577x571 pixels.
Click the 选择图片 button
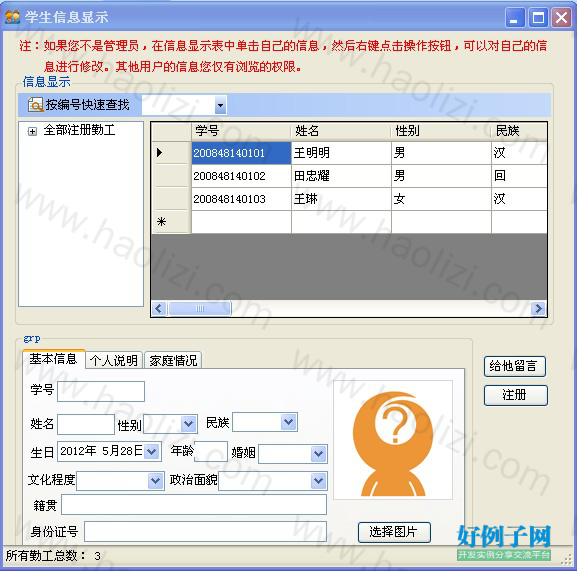[x=394, y=532]
